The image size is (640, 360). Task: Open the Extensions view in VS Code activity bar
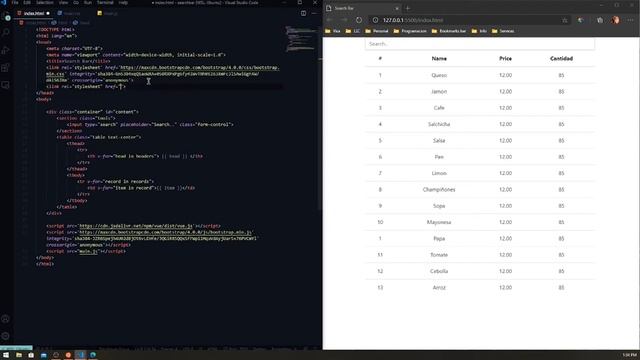(x=6, y=67)
